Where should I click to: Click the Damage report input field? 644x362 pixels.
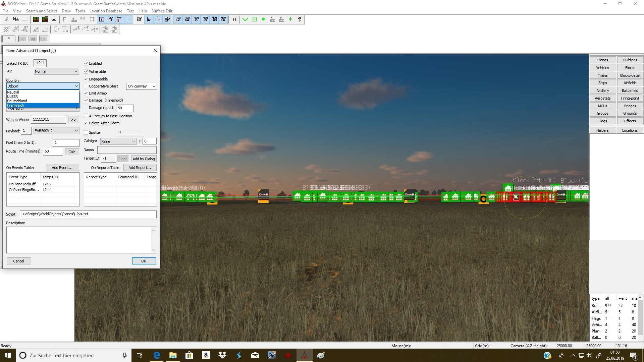click(125, 108)
